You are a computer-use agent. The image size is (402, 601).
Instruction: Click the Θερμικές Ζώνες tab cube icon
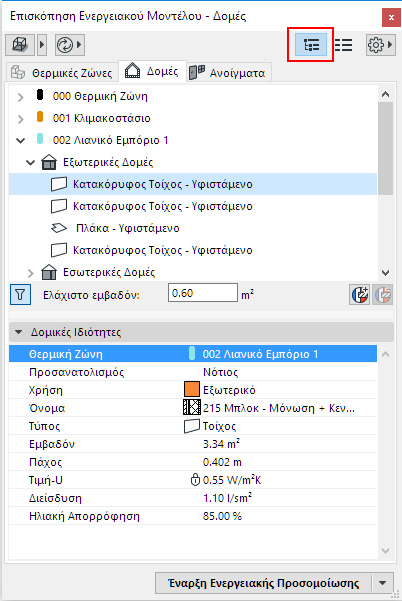(18, 72)
